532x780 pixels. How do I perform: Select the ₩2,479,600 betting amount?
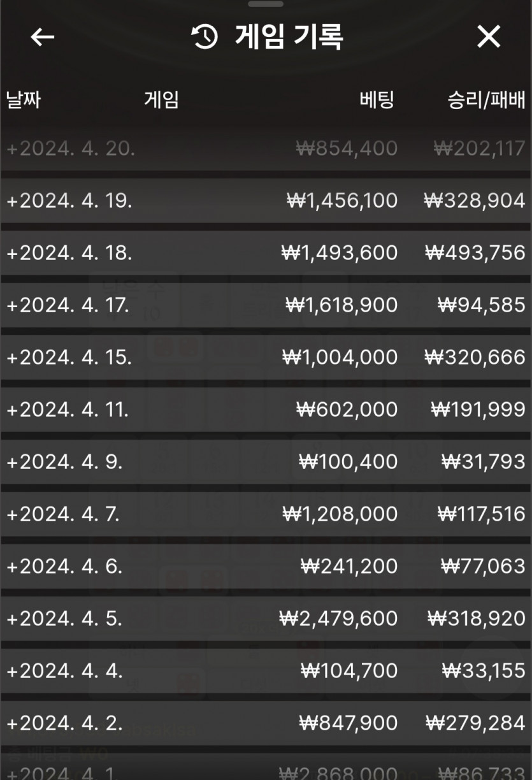pos(338,619)
